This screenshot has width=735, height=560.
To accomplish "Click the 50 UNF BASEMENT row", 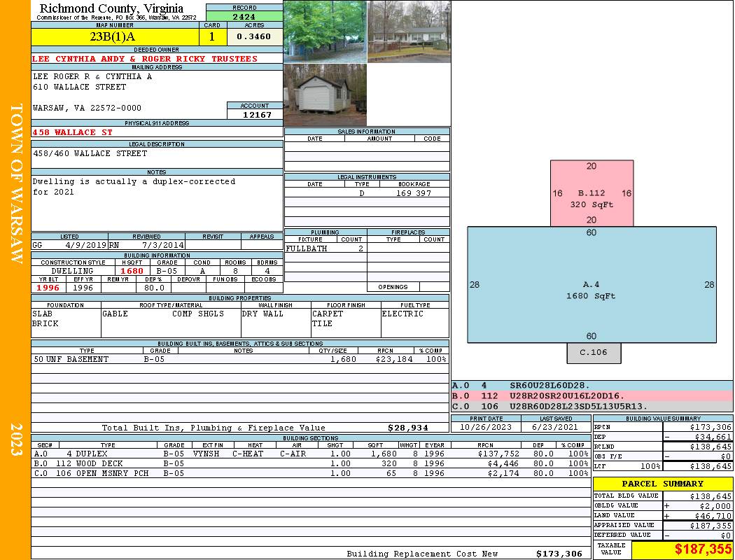I will tap(240, 359).
